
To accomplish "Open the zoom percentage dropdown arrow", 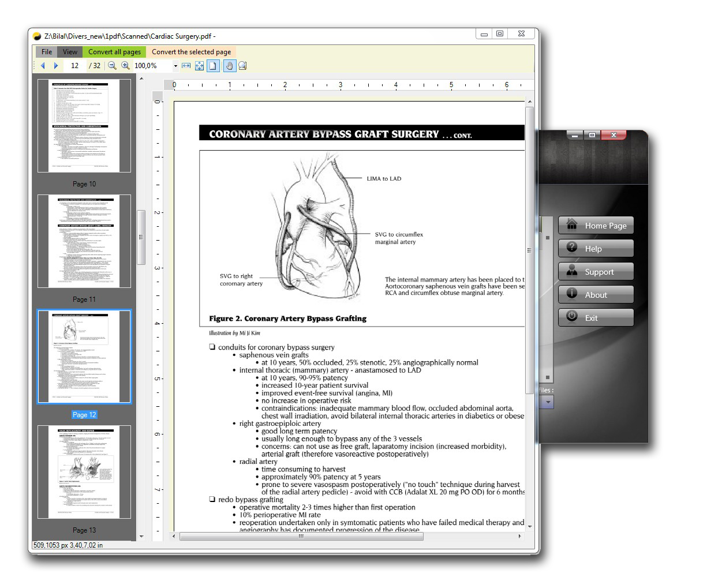I will coord(175,66).
